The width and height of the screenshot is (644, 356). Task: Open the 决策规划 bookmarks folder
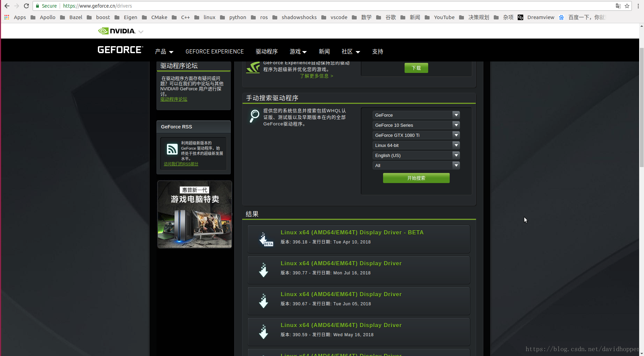tap(474, 17)
